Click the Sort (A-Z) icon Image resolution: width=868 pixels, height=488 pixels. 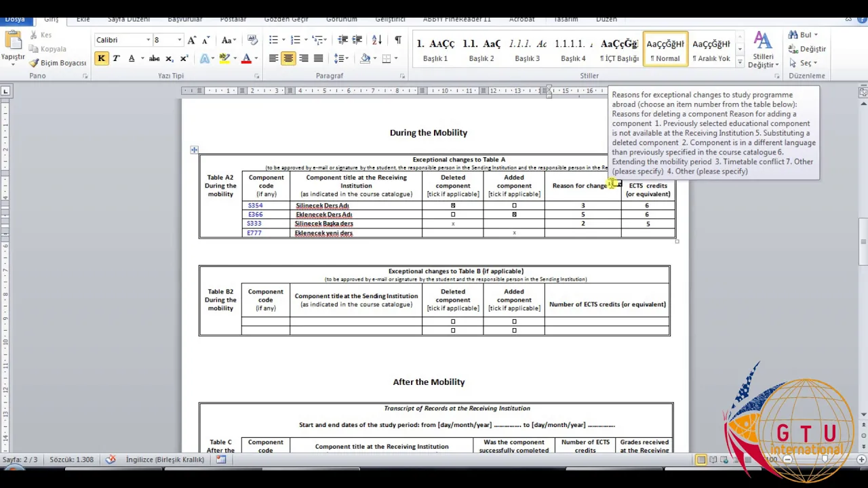pyautogui.click(x=378, y=40)
